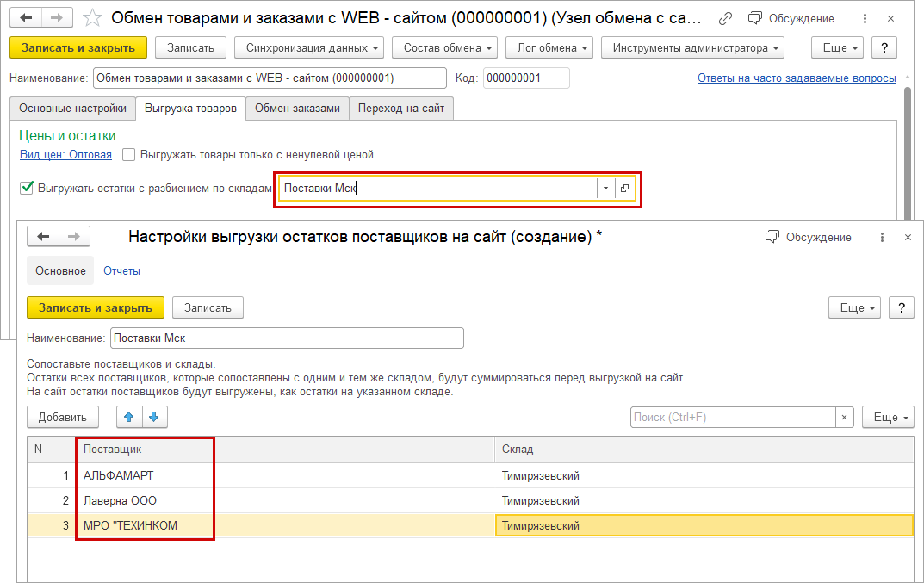924x583 pixels.
Task: Enable export of nonzero price goods only
Action: pyautogui.click(x=128, y=155)
